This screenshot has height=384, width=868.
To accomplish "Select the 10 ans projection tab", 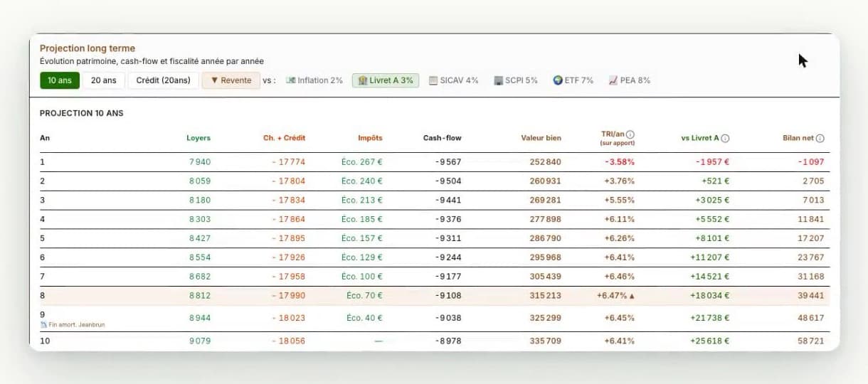I will coord(60,80).
